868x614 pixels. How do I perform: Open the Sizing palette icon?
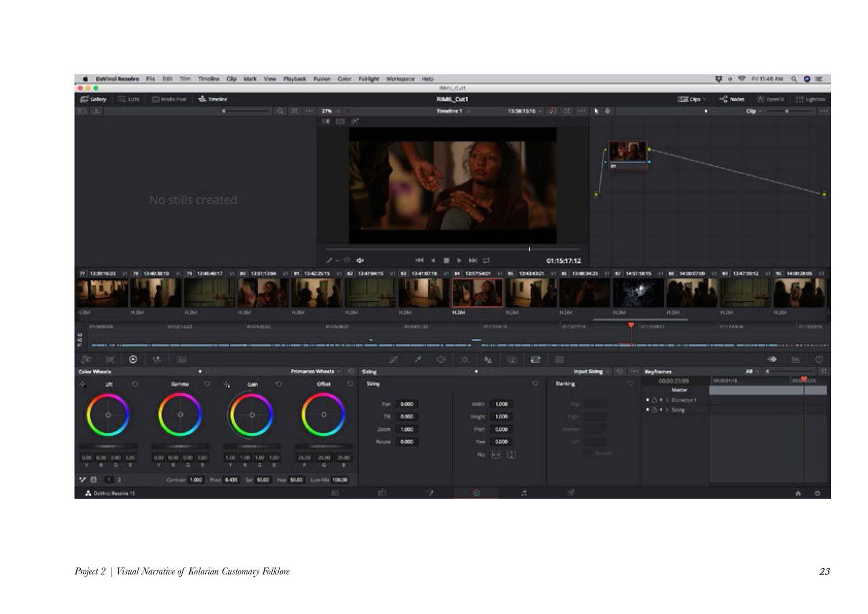coord(535,360)
